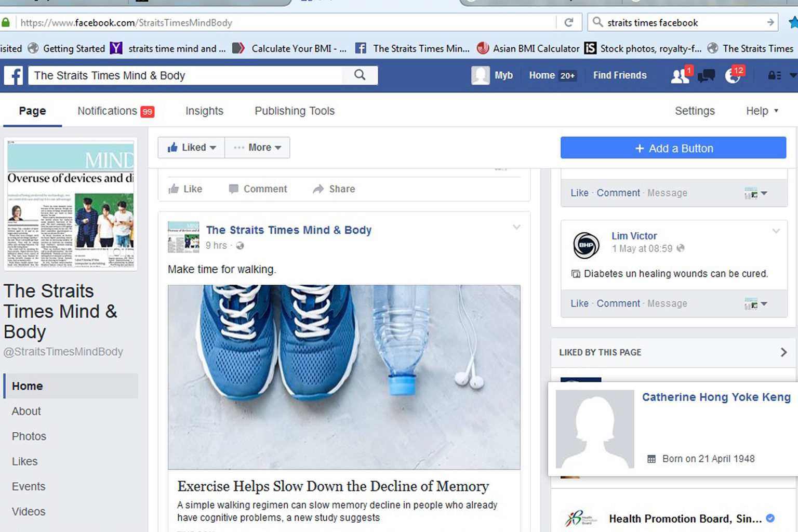Open the Help dropdown menu
This screenshot has height=532, width=798.
(762, 111)
